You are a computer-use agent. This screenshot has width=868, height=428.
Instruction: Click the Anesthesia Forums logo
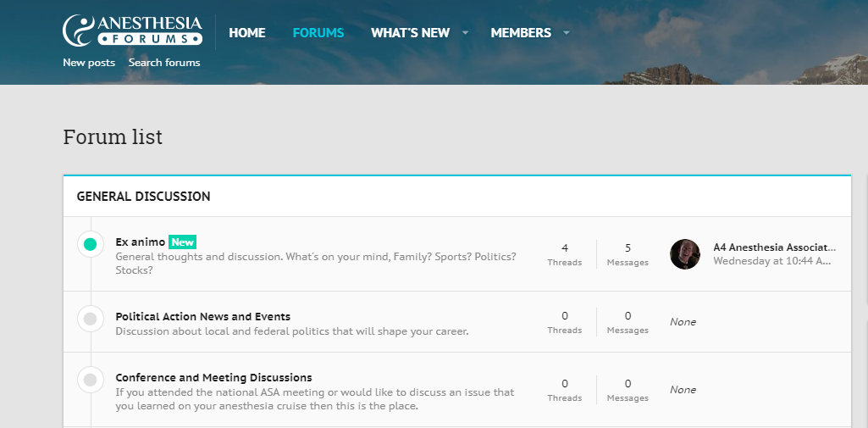(x=132, y=31)
